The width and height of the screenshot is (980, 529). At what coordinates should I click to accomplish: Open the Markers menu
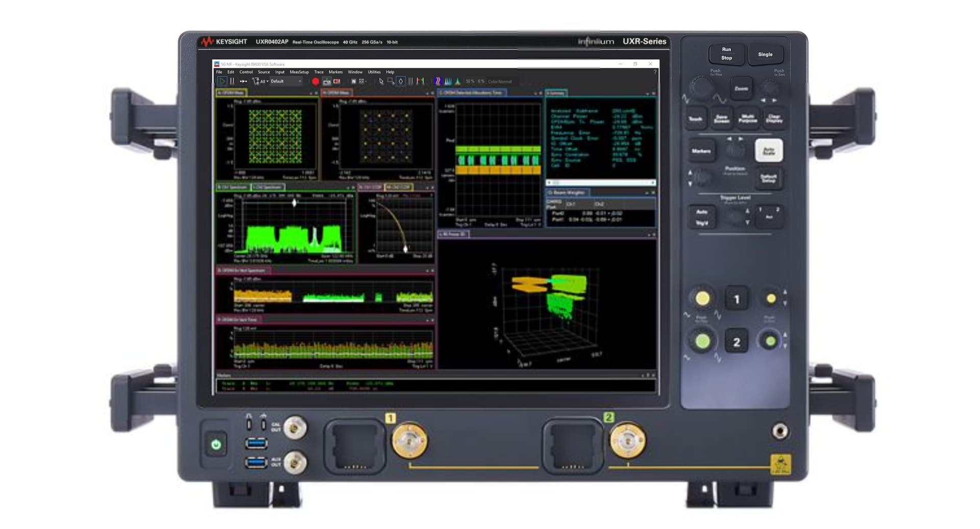[x=335, y=72]
